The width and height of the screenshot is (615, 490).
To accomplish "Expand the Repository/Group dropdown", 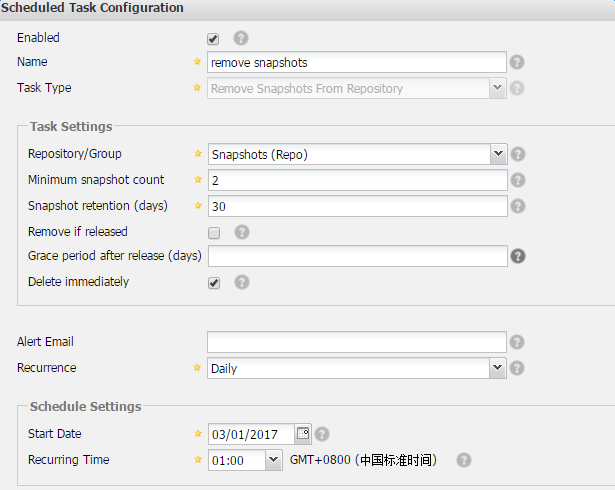I will tap(498, 154).
